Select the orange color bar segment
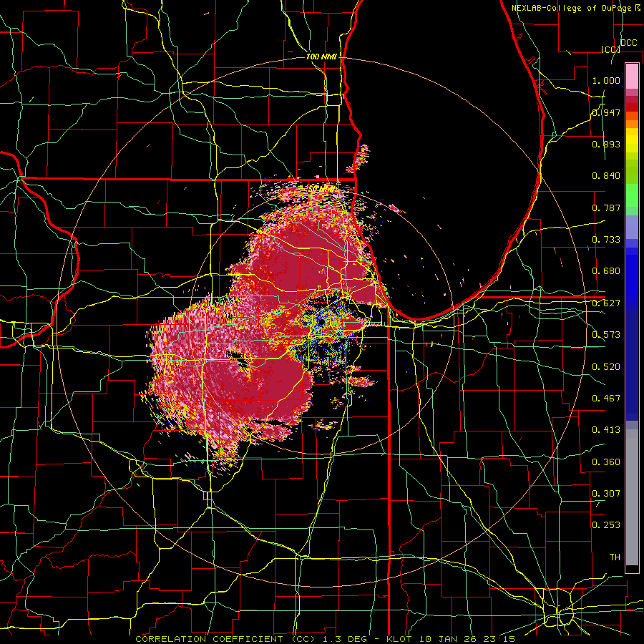Image resolution: width=644 pixels, height=644 pixels. point(632,124)
